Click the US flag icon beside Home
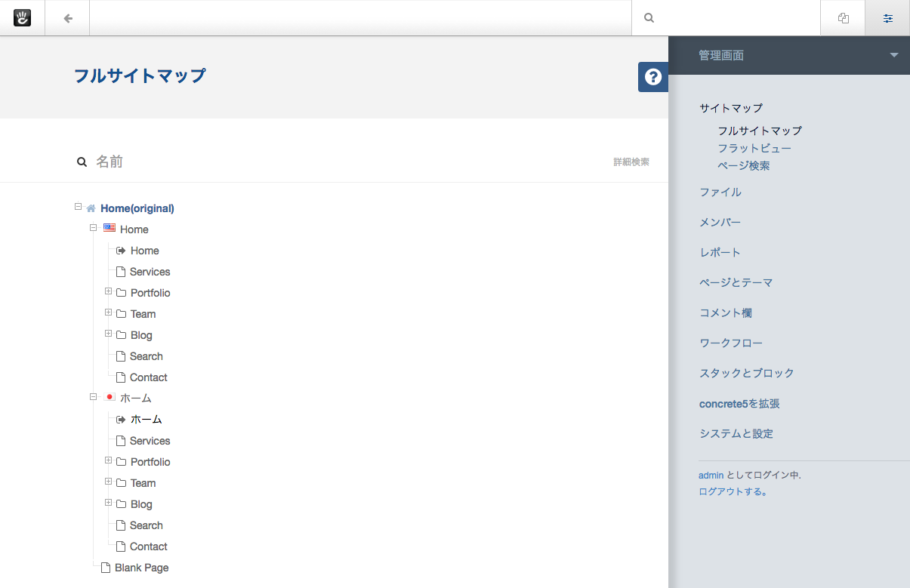 (x=110, y=228)
